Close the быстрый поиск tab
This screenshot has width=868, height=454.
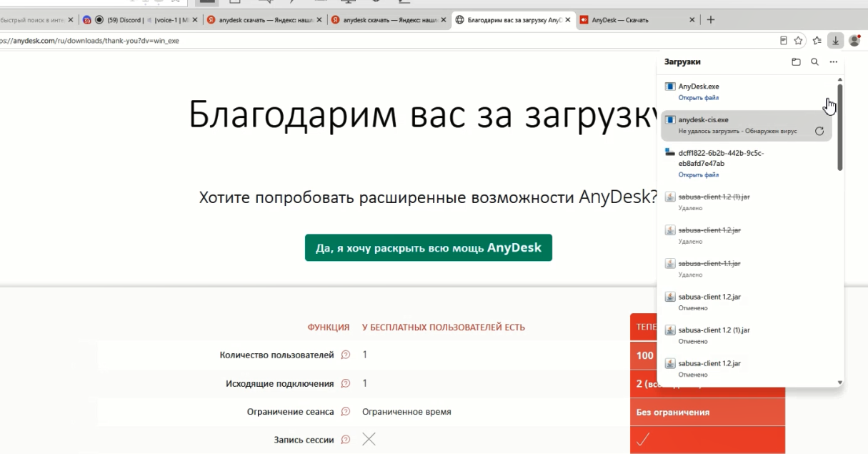tap(71, 20)
